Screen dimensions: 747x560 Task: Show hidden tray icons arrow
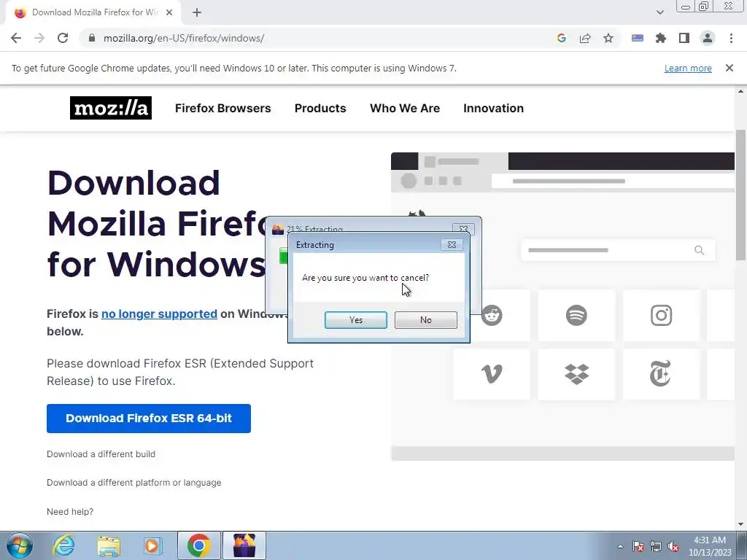(620, 546)
